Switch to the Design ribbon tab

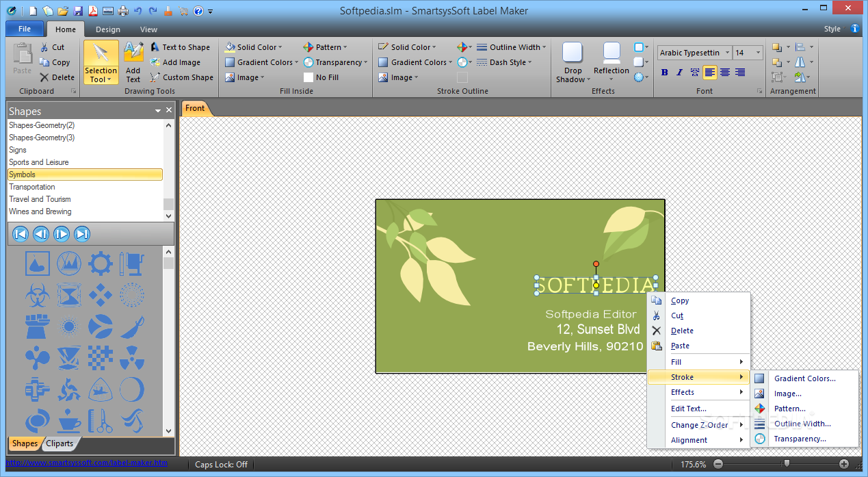[x=108, y=29]
